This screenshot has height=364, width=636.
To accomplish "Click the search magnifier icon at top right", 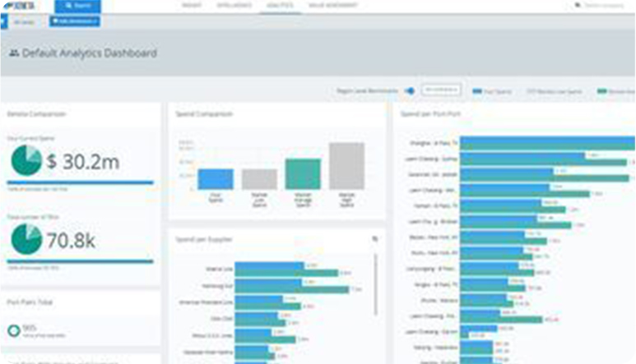I will tap(578, 5).
